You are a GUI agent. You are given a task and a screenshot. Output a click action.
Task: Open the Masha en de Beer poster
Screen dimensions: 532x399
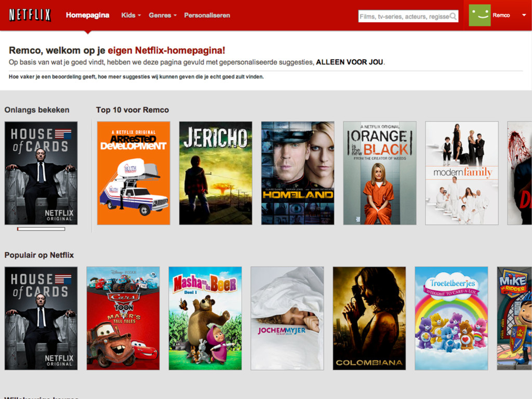tap(205, 318)
